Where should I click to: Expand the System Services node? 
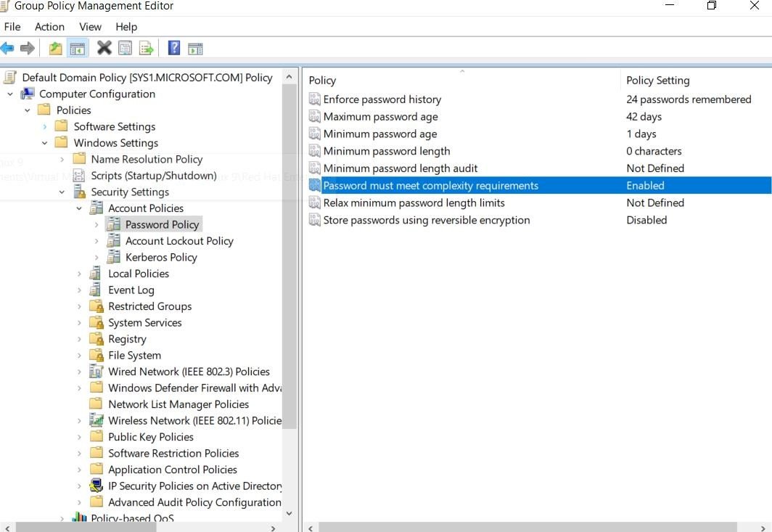pyautogui.click(x=79, y=323)
